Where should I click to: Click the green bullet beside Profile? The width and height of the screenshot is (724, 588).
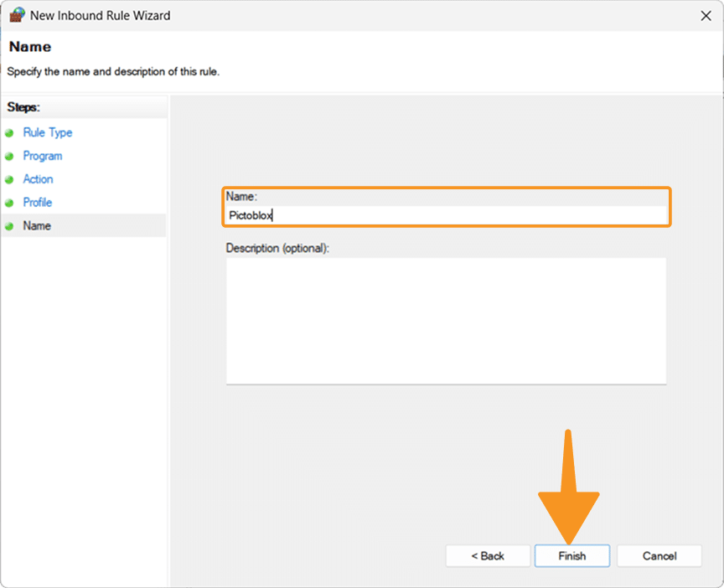[9, 203]
